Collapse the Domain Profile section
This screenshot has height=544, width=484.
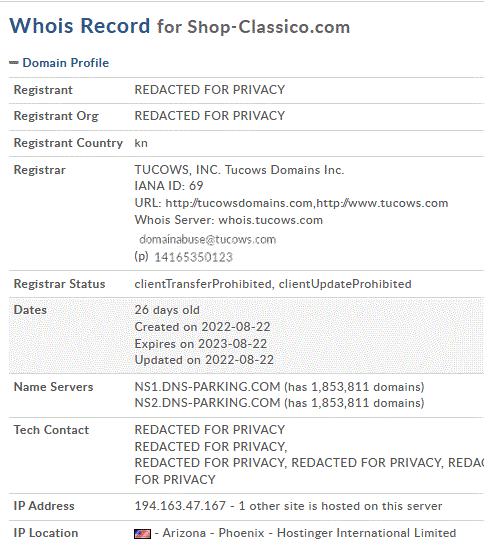(66, 63)
